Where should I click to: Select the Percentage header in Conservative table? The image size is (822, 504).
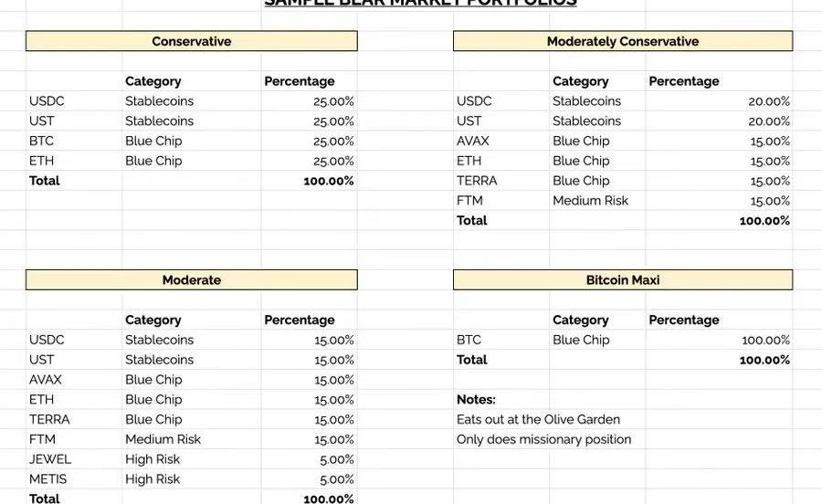click(x=300, y=81)
